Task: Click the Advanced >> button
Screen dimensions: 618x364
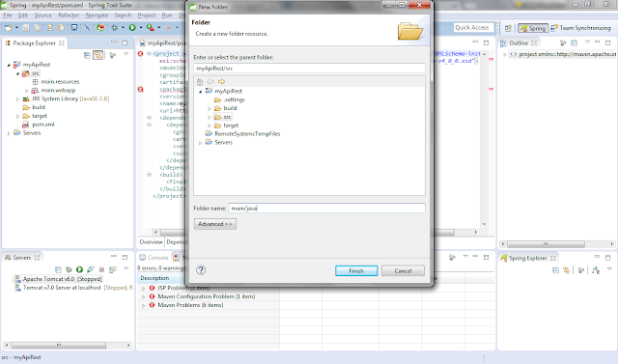Action: pyautogui.click(x=214, y=224)
